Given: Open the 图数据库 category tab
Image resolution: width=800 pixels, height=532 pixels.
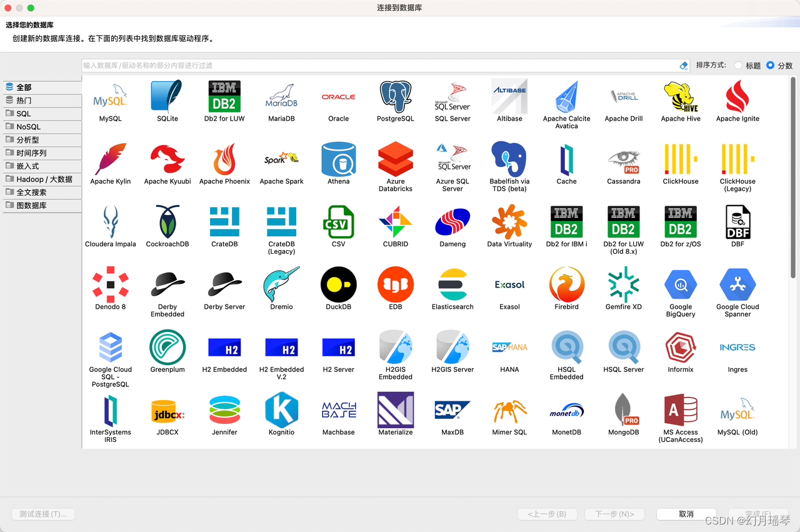Looking at the screenshot, I should [42, 206].
